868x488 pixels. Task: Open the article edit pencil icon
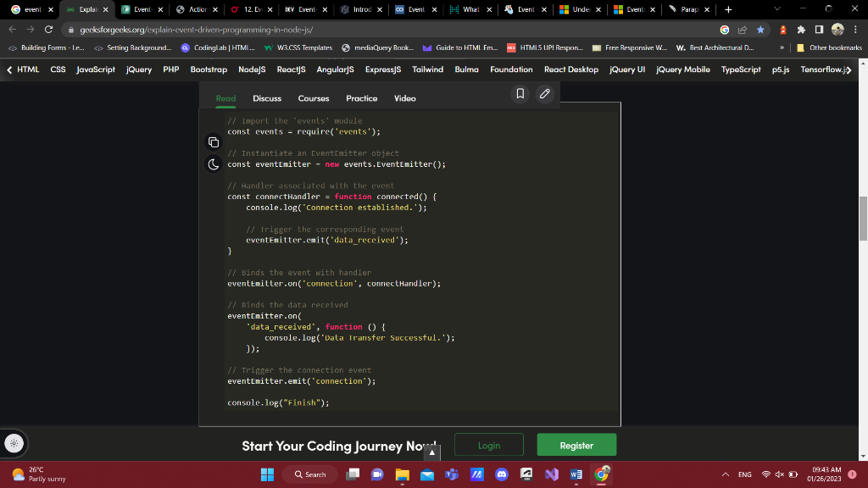[543, 95]
